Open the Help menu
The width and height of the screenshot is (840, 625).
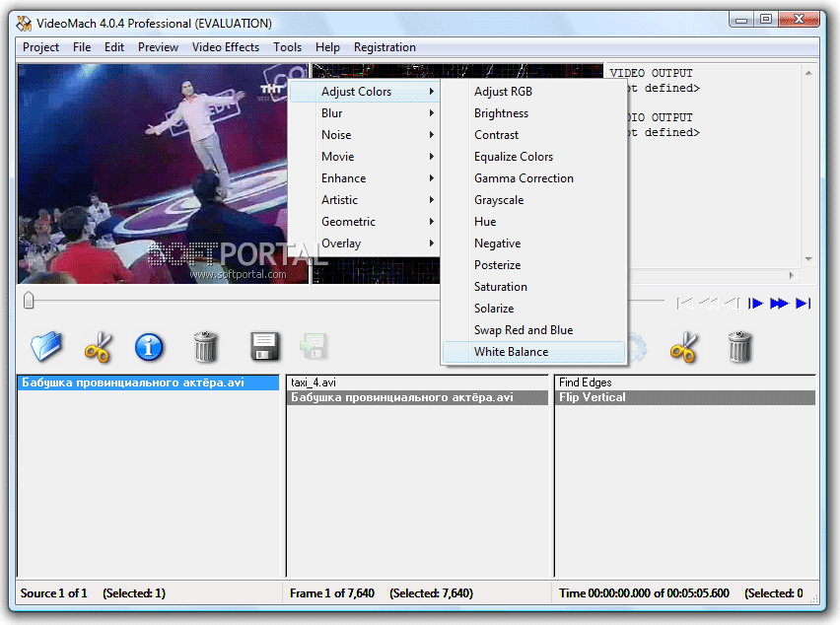[x=327, y=47]
